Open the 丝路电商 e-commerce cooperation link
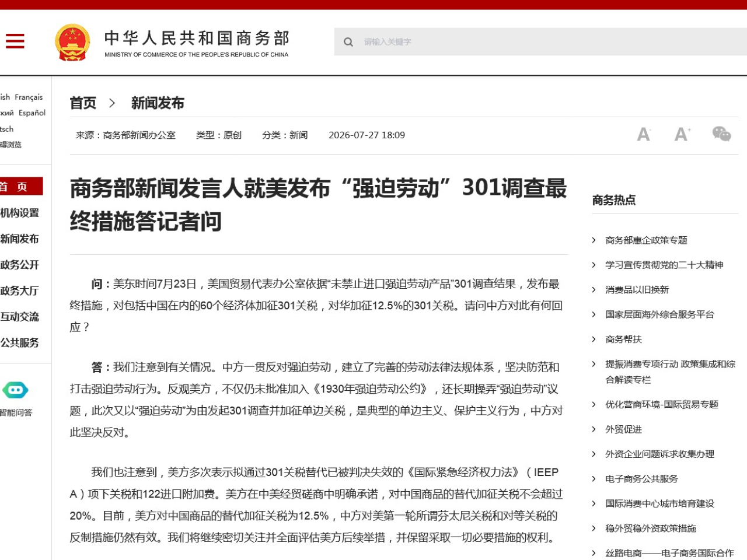 [x=669, y=553]
